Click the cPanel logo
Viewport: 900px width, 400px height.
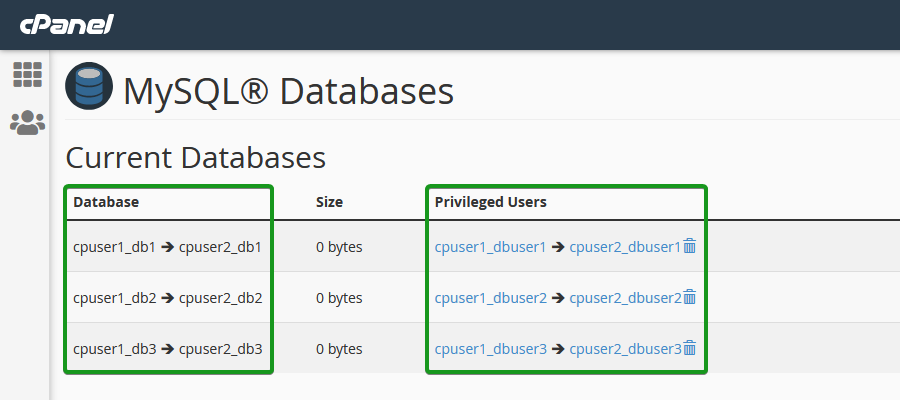(x=67, y=25)
